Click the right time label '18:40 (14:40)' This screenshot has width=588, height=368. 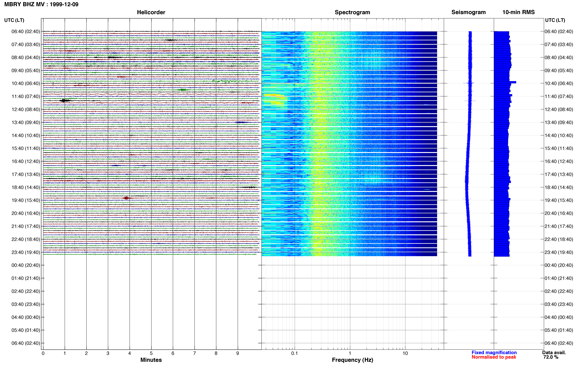(559, 187)
